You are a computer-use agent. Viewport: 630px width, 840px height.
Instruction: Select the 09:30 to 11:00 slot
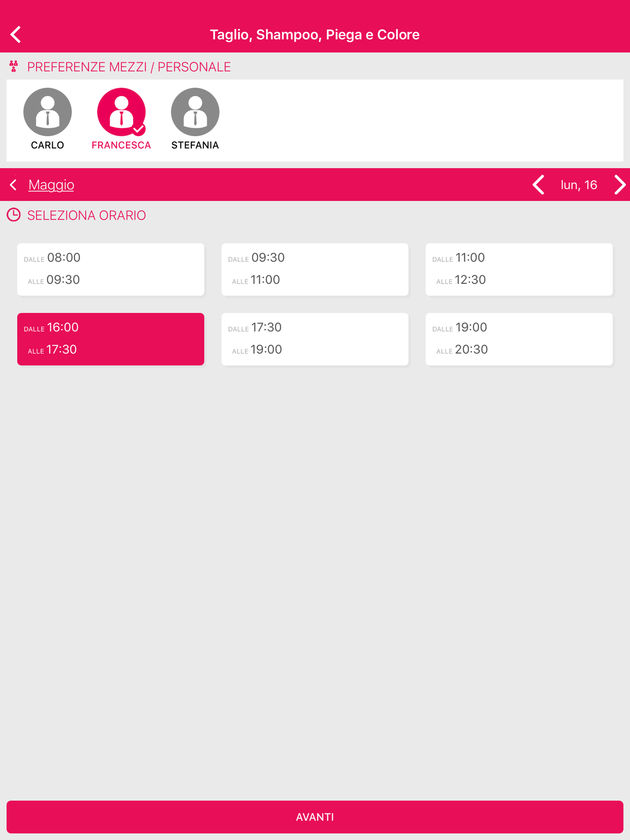coord(315,269)
